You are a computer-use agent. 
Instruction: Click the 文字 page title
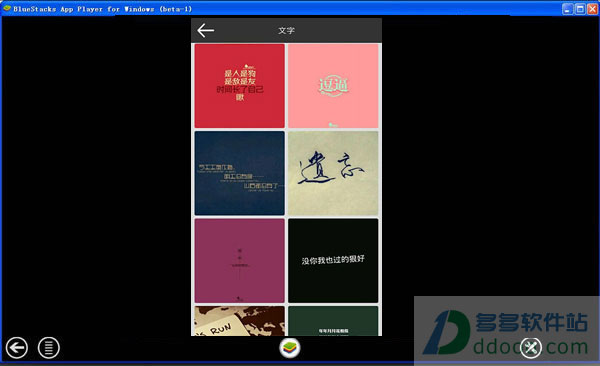(286, 31)
